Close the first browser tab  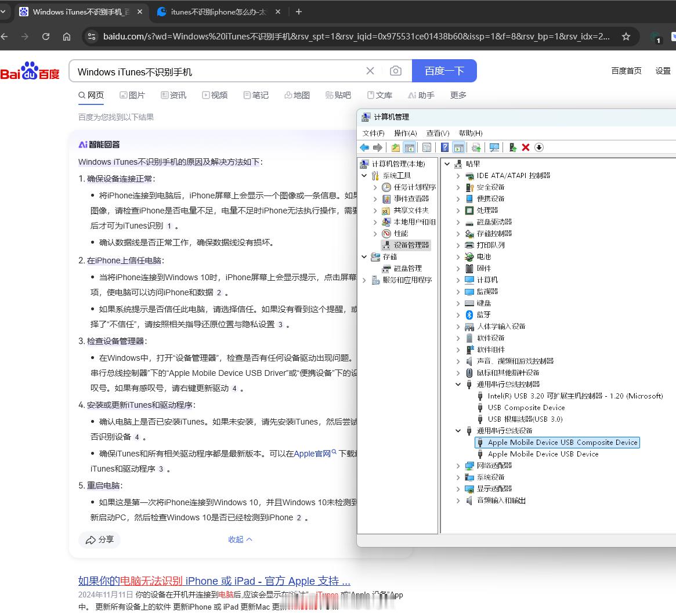coord(140,12)
